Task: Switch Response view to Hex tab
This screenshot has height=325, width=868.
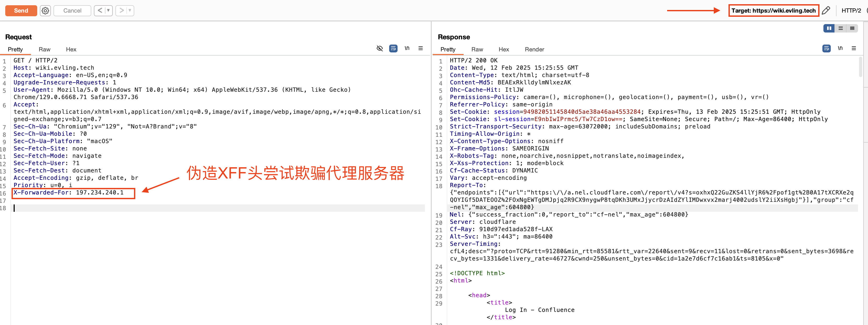Action: [504, 49]
